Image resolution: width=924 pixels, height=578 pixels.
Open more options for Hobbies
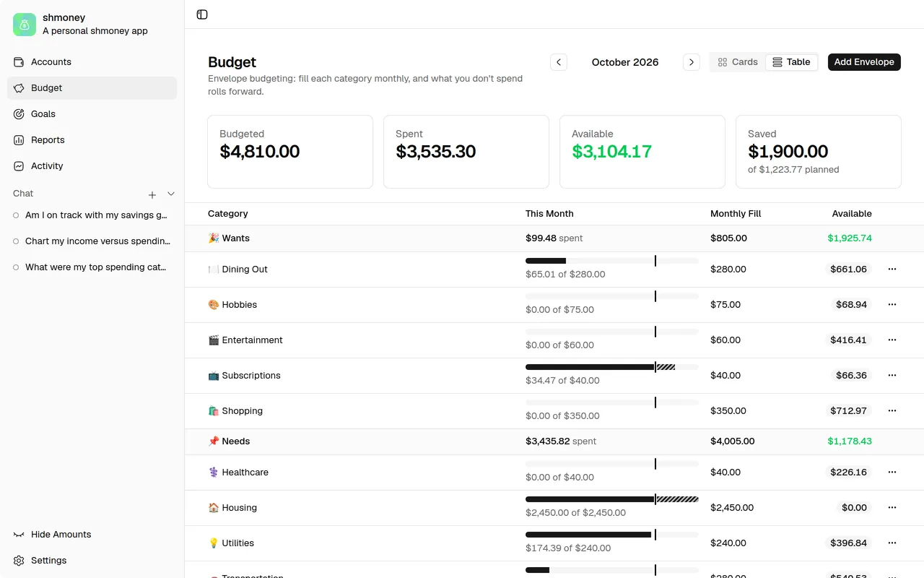[x=892, y=305]
